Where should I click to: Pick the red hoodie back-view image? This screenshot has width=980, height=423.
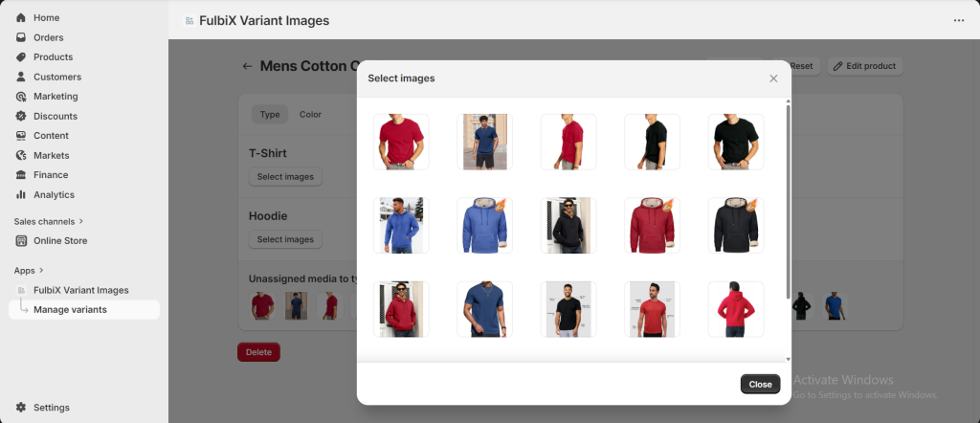pos(735,309)
